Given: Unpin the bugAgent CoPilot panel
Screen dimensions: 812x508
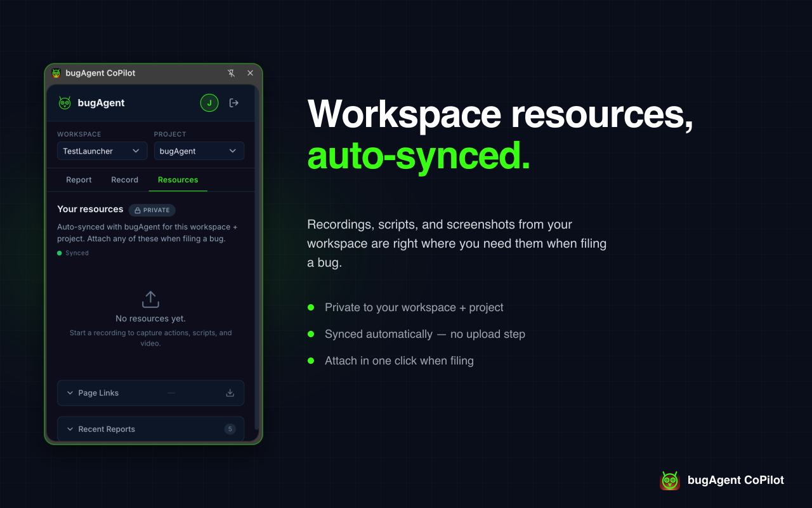Looking at the screenshot, I should [232, 73].
